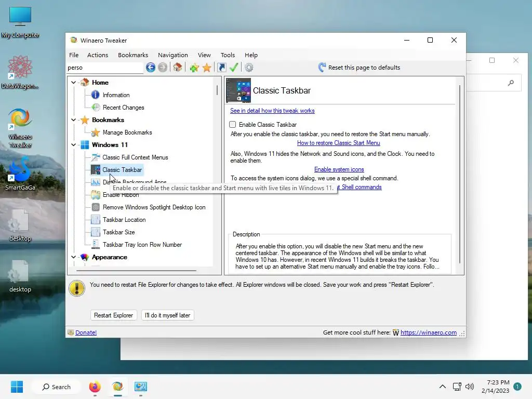532x399 pixels.
Task: Collapse the Home tree node
Action: click(x=73, y=83)
